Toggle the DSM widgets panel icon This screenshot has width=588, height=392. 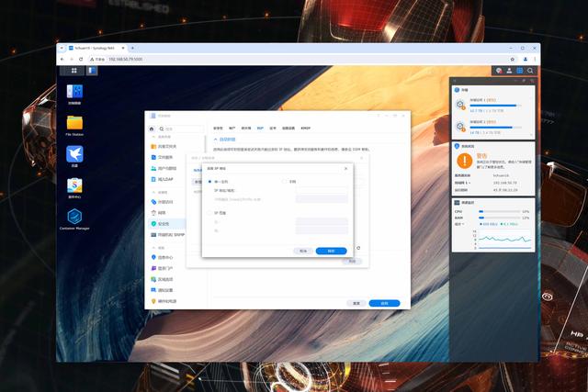tap(520, 71)
